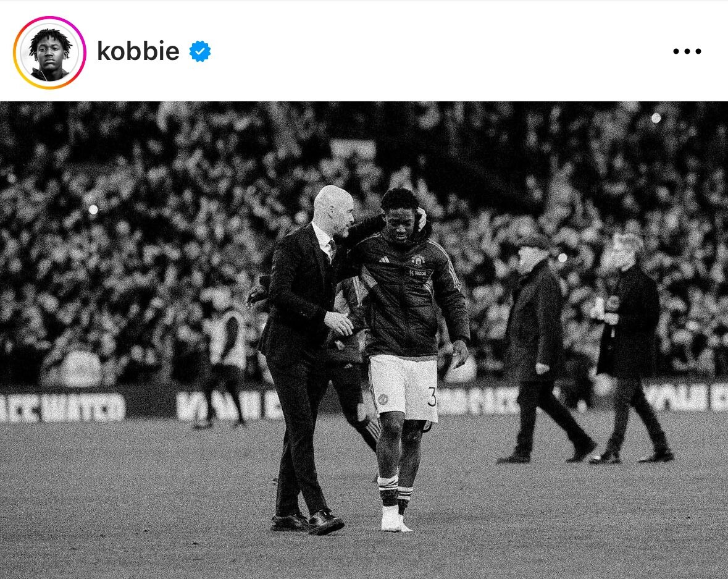Image resolution: width=728 pixels, height=579 pixels.
Task: Open the kobbie profile via username
Action: click(x=138, y=51)
